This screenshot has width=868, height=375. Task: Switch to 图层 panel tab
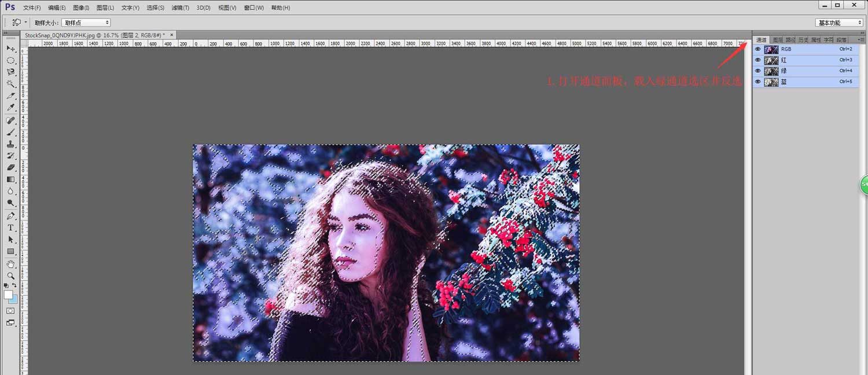(x=778, y=40)
